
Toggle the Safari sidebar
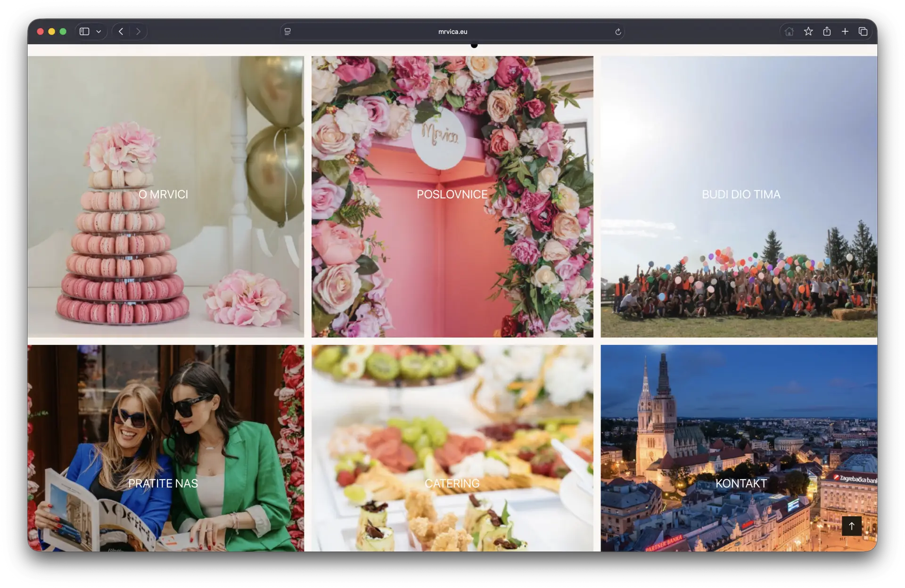pyautogui.click(x=84, y=32)
